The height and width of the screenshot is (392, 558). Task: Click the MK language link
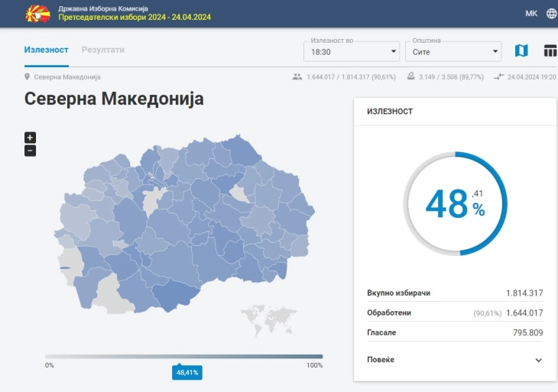click(x=531, y=14)
